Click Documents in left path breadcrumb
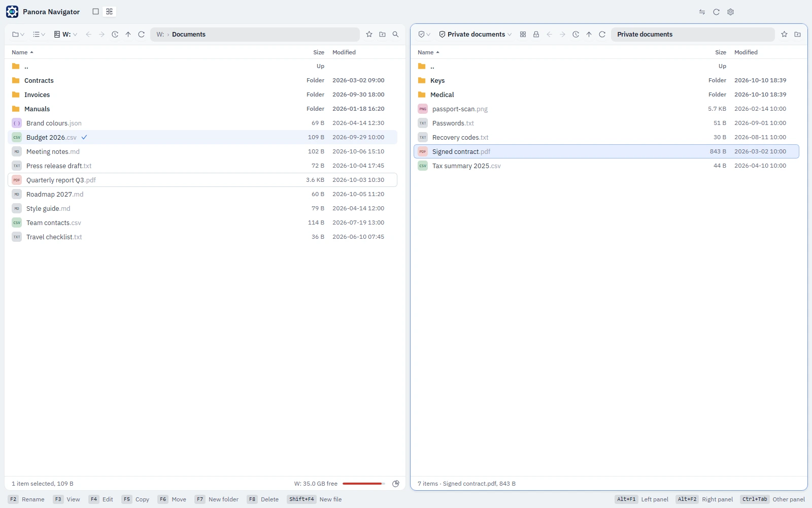This screenshot has width=812, height=508. (189, 35)
